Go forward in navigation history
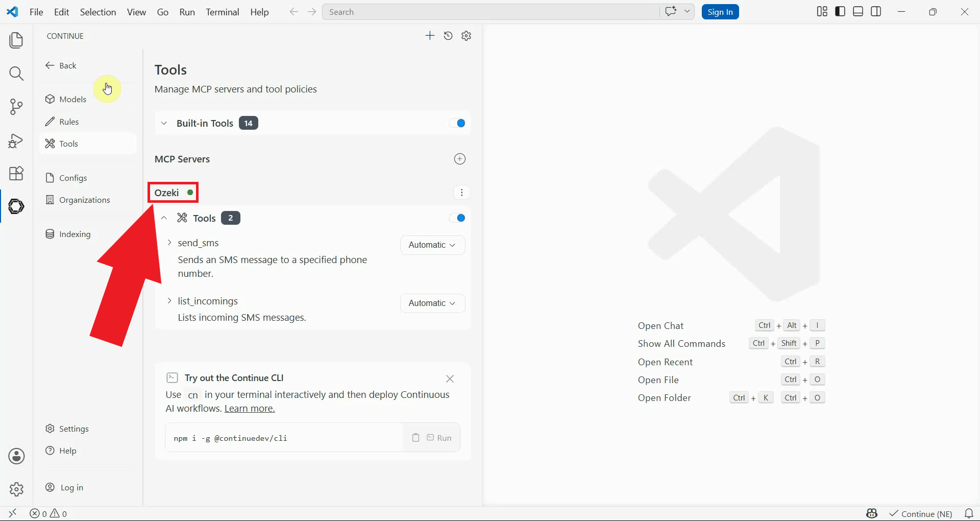This screenshot has width=980, height=521. (312, 12)
